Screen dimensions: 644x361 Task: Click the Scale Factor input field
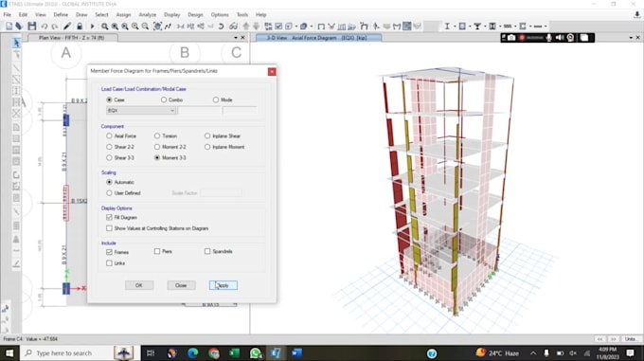coord(221,193)
